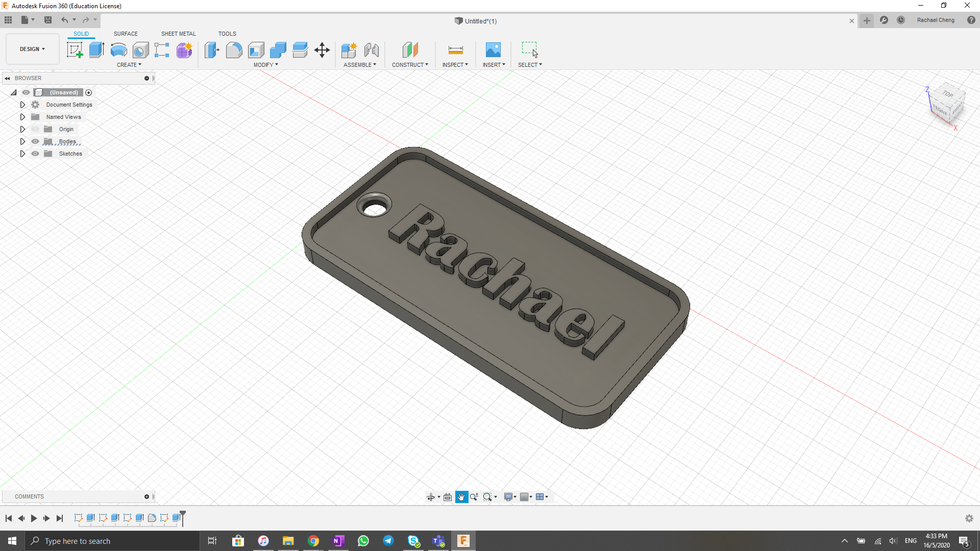Toggle the Bodies folder visibility eye

[x=35, y=141]
